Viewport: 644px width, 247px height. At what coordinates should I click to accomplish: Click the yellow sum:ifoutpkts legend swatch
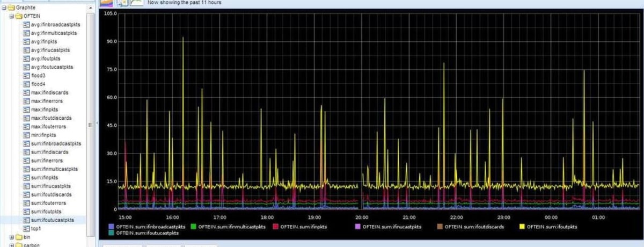click(522, 227)
